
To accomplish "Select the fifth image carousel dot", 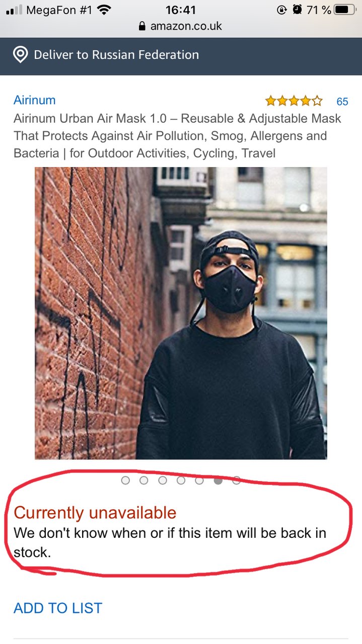I will point(199,480).
